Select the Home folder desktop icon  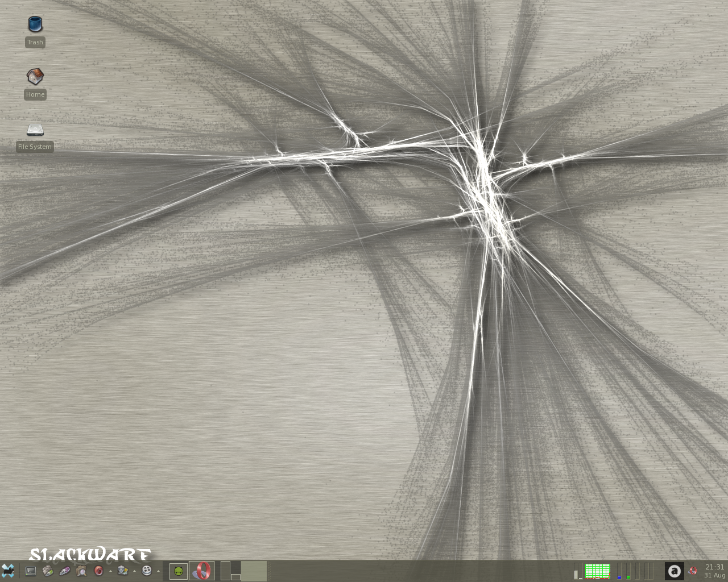tap(35, 77)
